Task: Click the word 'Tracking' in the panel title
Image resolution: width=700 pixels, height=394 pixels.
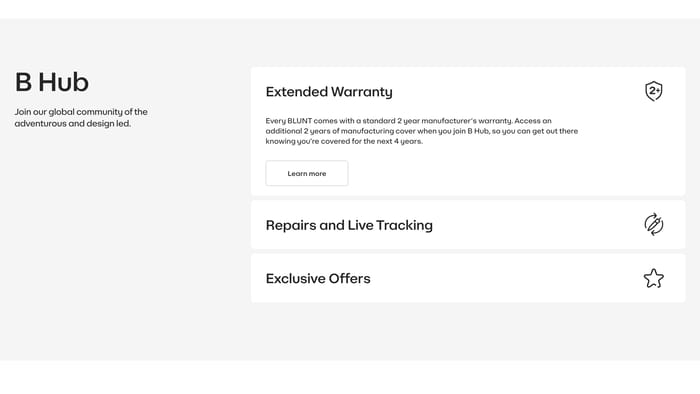Action: (404, 225)
